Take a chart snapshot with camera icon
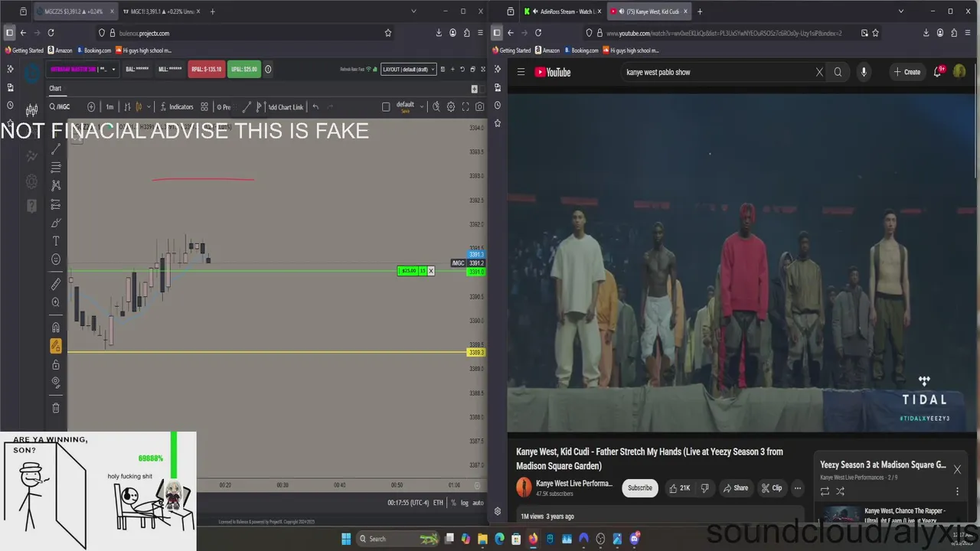Image resolution: width=980 pixels, height=551 pixels. [x=480, y=107]
